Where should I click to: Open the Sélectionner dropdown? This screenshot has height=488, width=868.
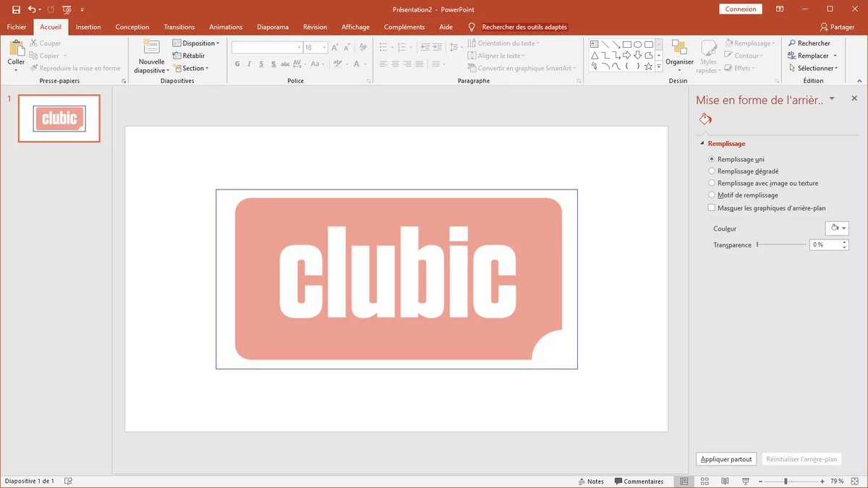[x=813, y=68]
